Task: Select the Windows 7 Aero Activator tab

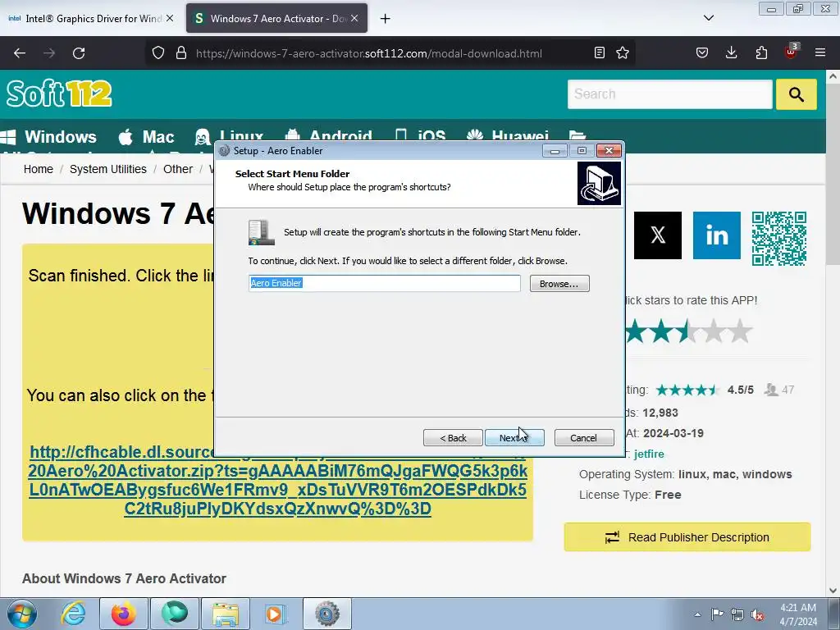Action: tap(276, 19)
